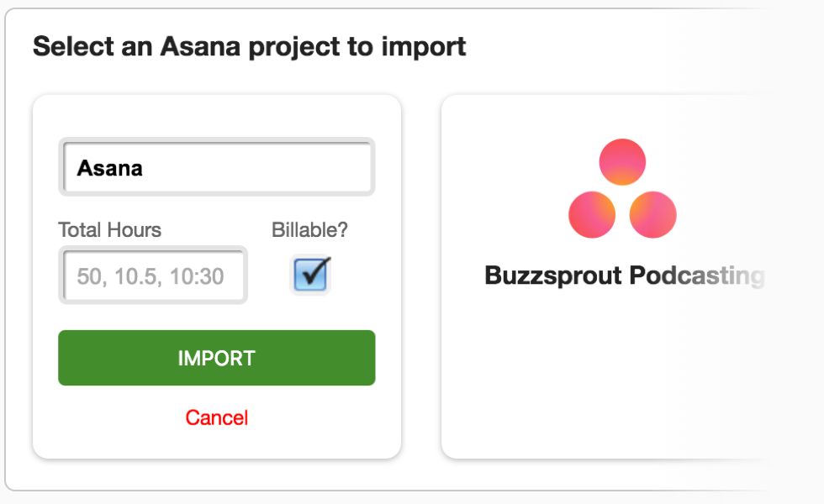This screenshot has height=504, width=824.
Task: Focus the project name field containing Asana
Action: pyautogui.click(x=217, y=167)
